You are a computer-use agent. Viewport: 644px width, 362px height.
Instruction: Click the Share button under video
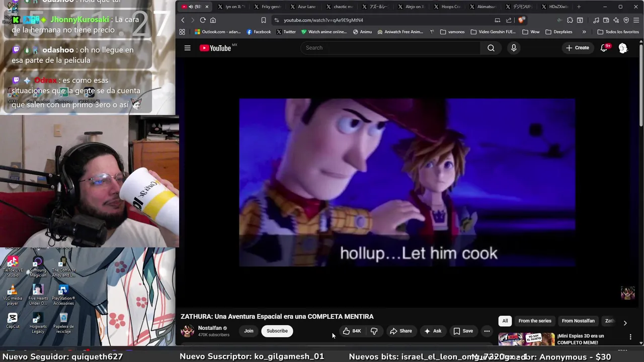[x=401, y=331]
